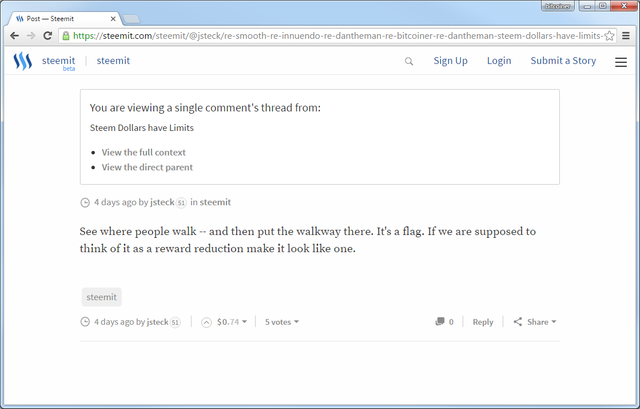Click the steemit tag chip
The height and width of the screenshot is (409, 640).
tap(102, 297)
